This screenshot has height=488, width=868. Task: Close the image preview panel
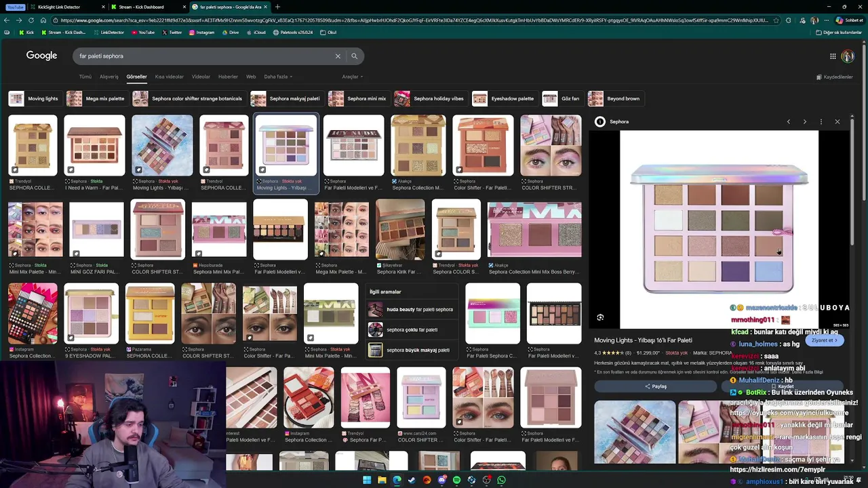click(837, 122)
